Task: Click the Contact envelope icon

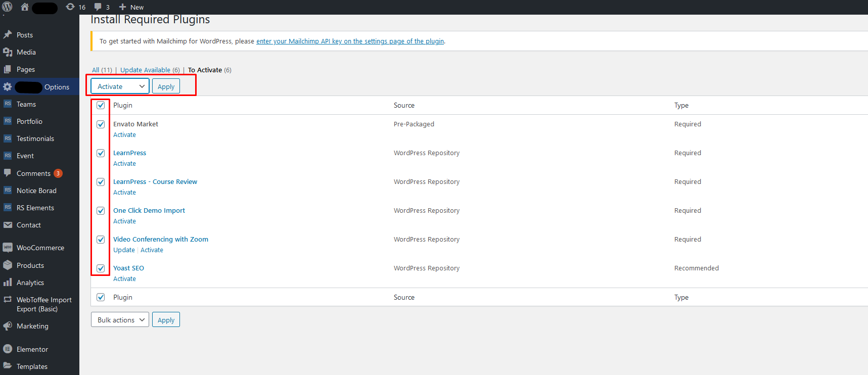Action: tap(8, 225)
